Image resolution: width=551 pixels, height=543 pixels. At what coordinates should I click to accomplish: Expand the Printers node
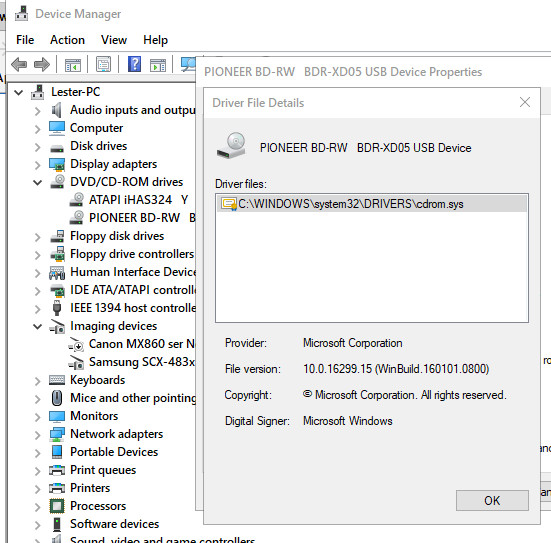38,489
